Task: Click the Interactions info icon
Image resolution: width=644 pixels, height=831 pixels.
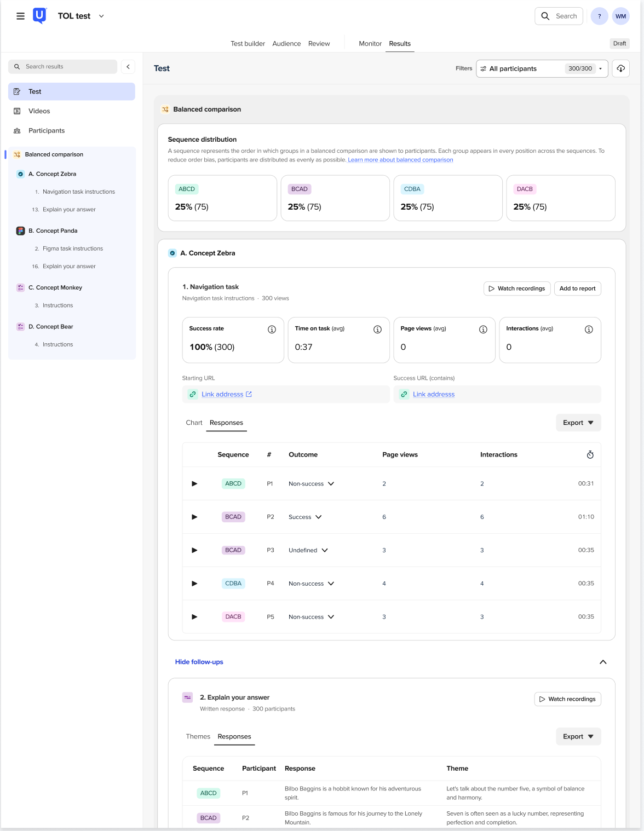Action: click(589, 329)
